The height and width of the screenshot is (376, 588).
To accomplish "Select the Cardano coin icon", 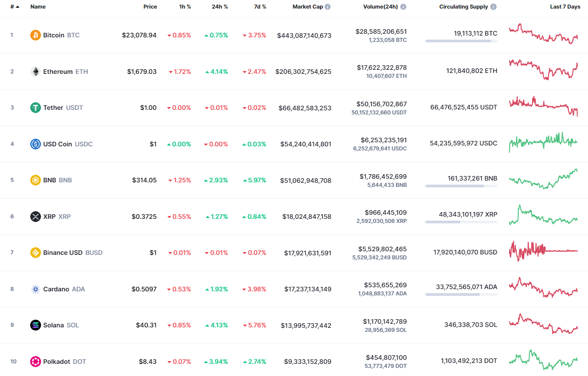I will (35, 289).
